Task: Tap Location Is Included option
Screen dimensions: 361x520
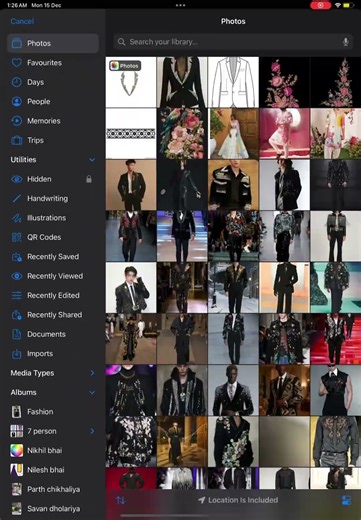Action: coord(238,500)
